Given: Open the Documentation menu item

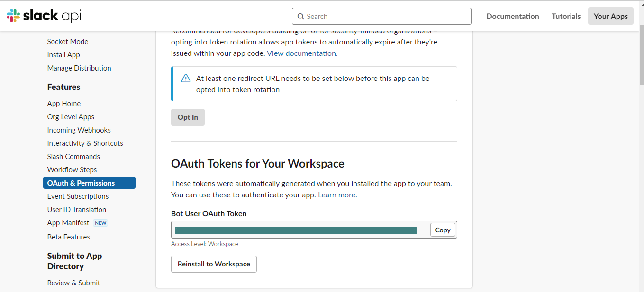Looking at the screenshot, I should tap(512, 16).
